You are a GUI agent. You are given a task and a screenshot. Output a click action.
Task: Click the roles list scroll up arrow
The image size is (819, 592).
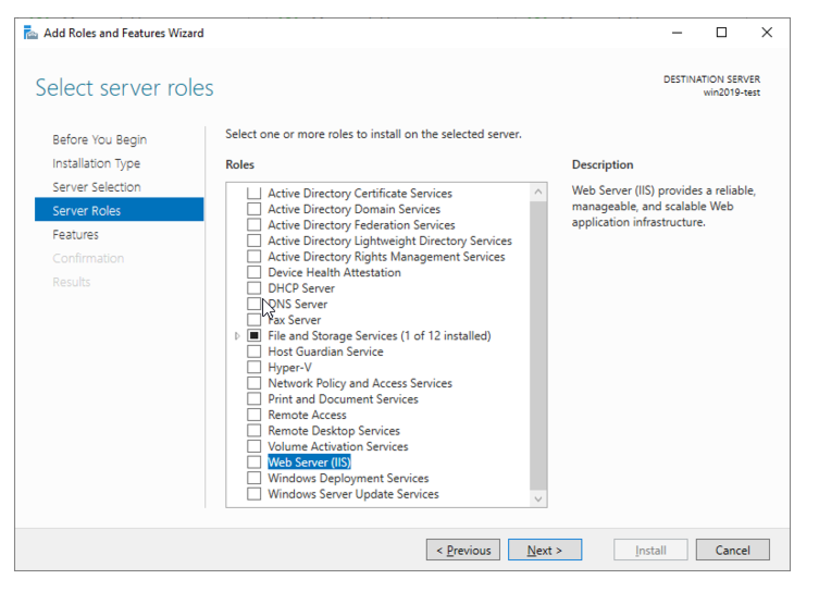tap(538, 192)
